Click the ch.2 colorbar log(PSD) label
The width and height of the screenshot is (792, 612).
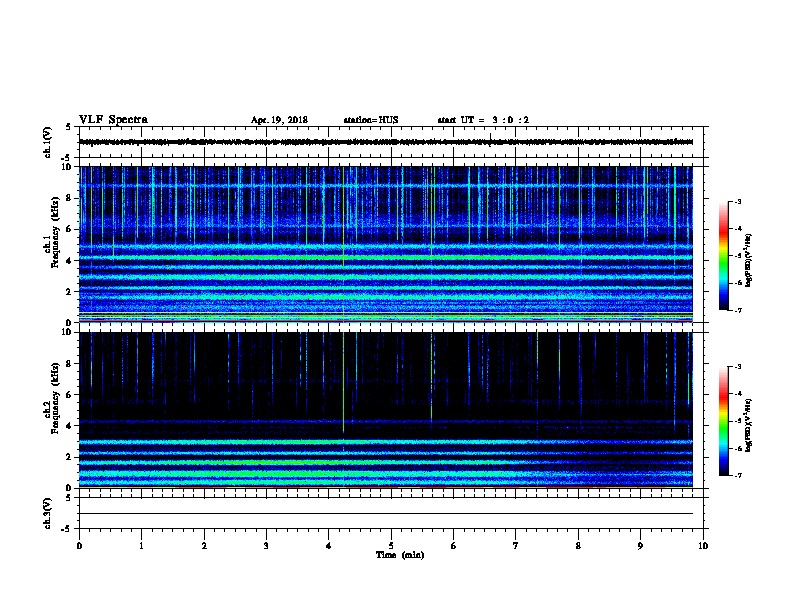(x=748, y=426)
